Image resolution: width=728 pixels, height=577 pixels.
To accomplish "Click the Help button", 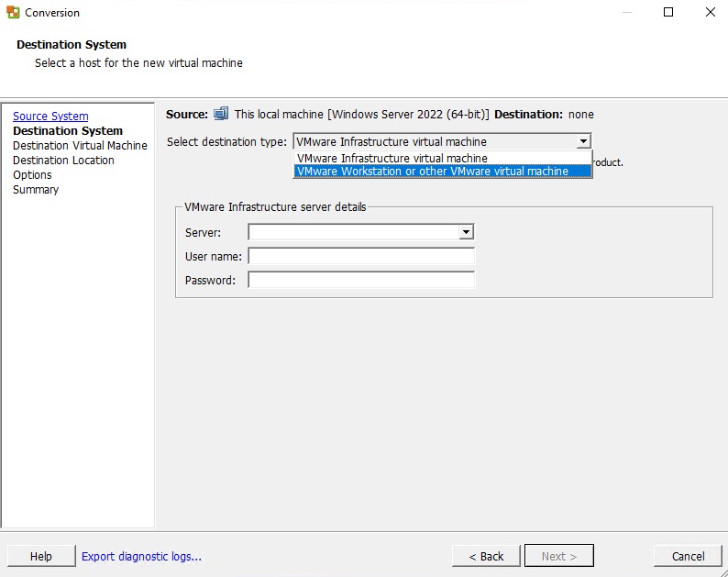I will click(x=41, y=556).
